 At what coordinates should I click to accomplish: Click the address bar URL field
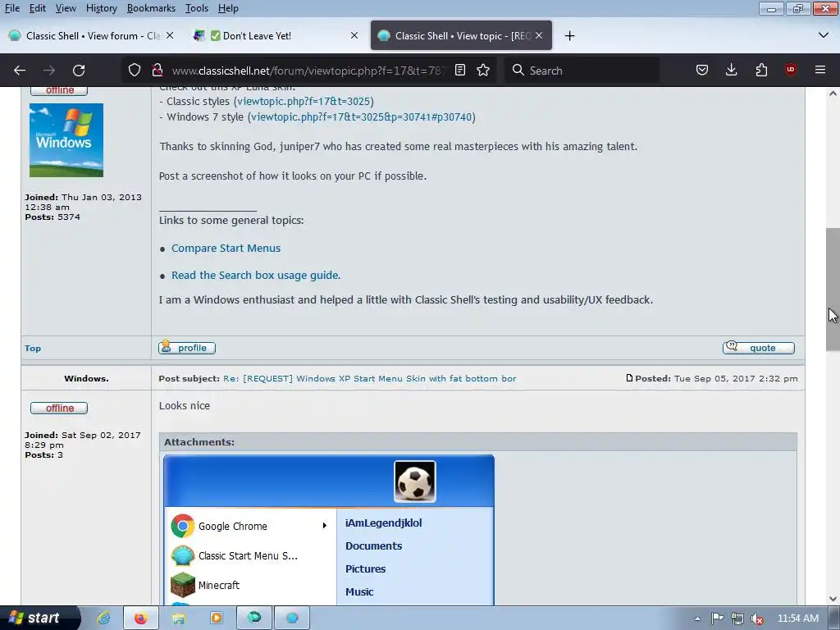click(x=308, y=71)
